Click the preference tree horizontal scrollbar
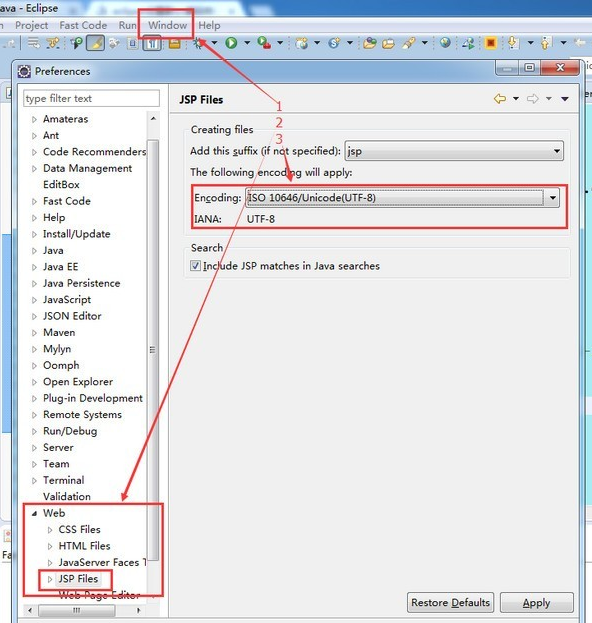Viewport: 592px width, 623px height. click(77, 610)
